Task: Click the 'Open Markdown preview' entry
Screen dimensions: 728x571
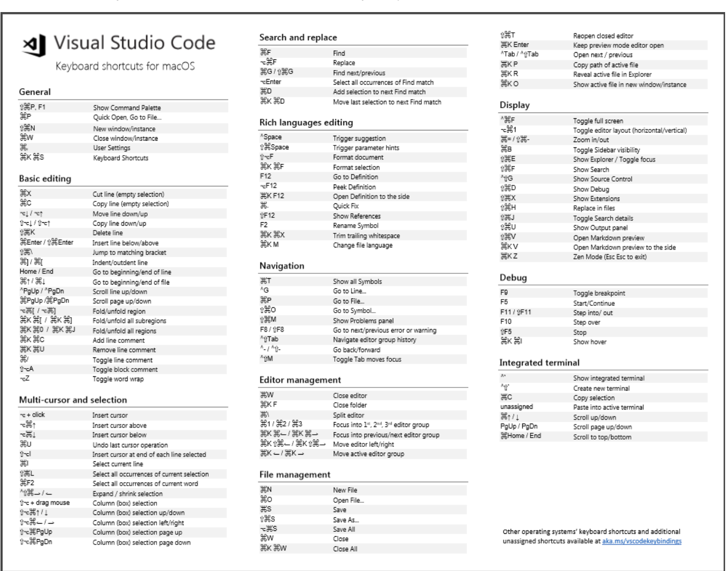Action: [609, 238]
